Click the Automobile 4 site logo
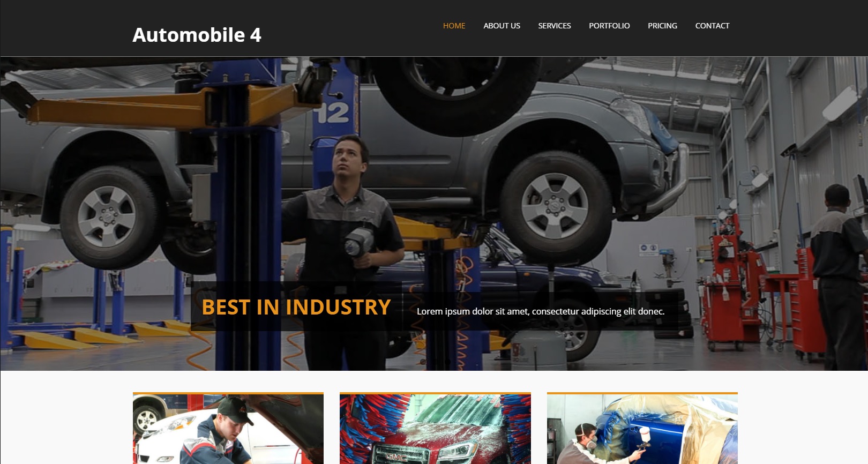Viewport: 868px width, 464px height. [197, 35]
